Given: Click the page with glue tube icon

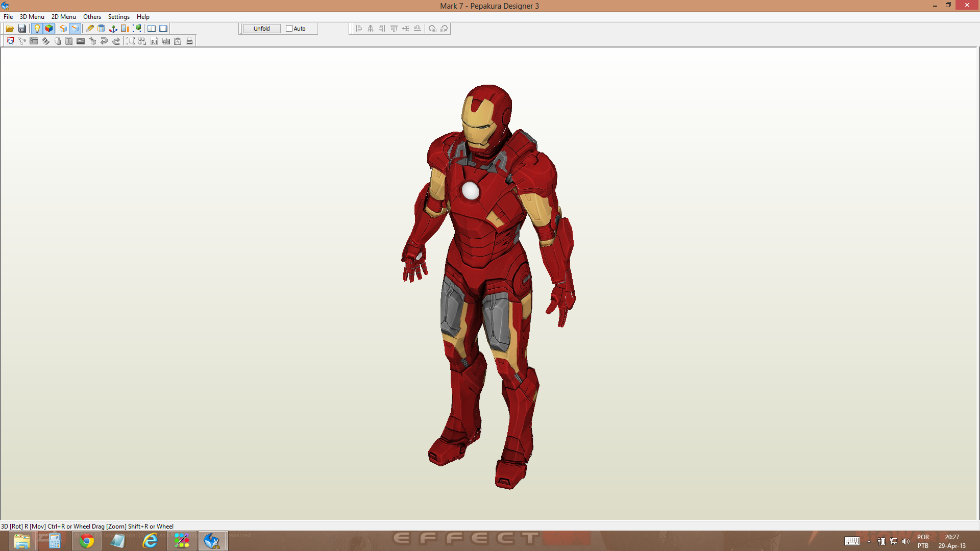Looking at the screenshot, I should 57,41.
